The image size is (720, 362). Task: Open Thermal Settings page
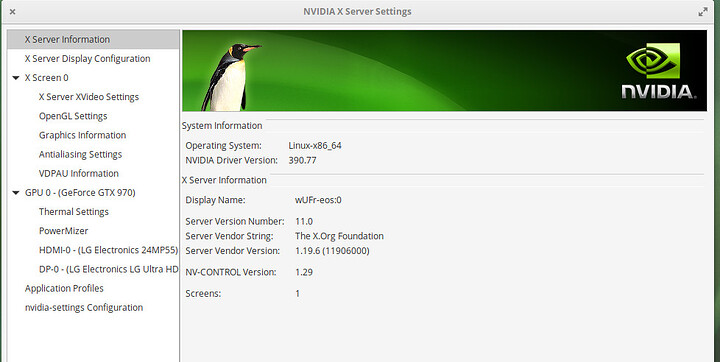click(x=73, y=212)
